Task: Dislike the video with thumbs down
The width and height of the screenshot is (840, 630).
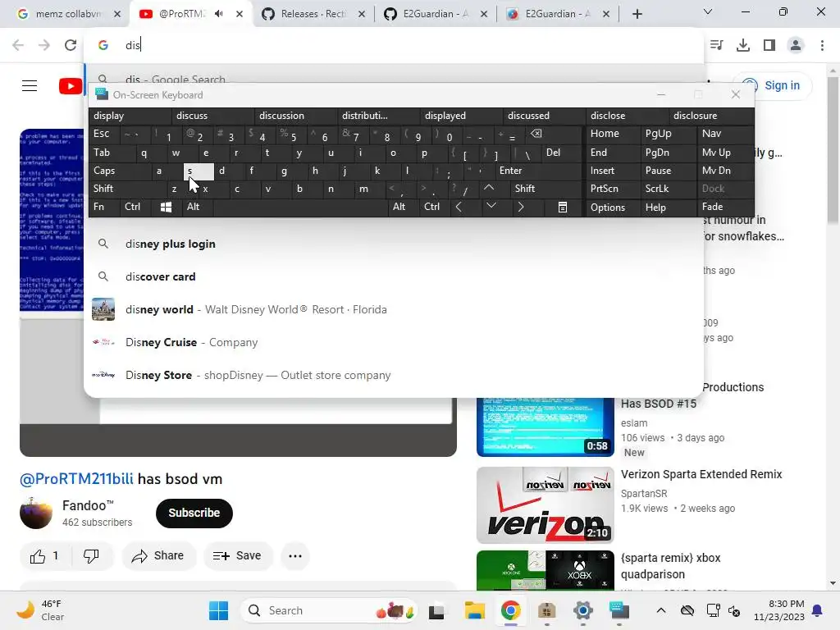Action: (91, 556)
